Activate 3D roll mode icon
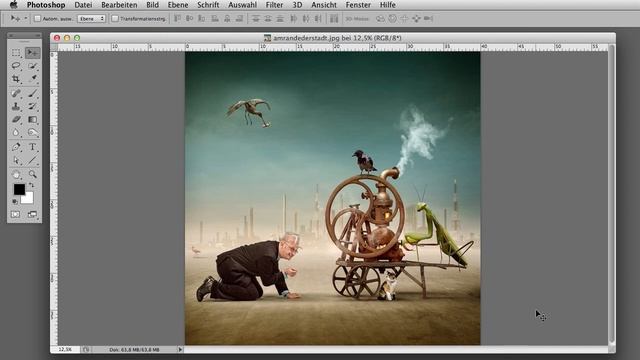The width and height of the screenshot is (640, 360). point(392,18)
